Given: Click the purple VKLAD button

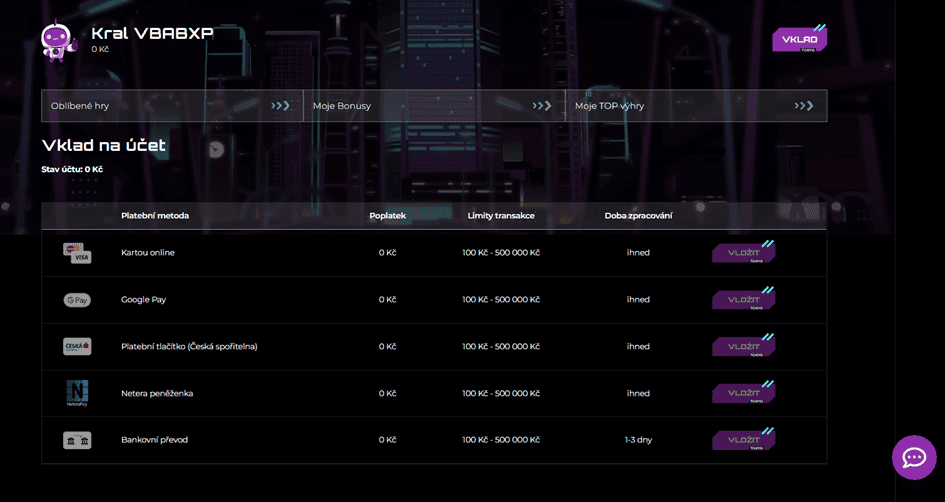Looking at the screenshot, I should click(x=800, y=39).
